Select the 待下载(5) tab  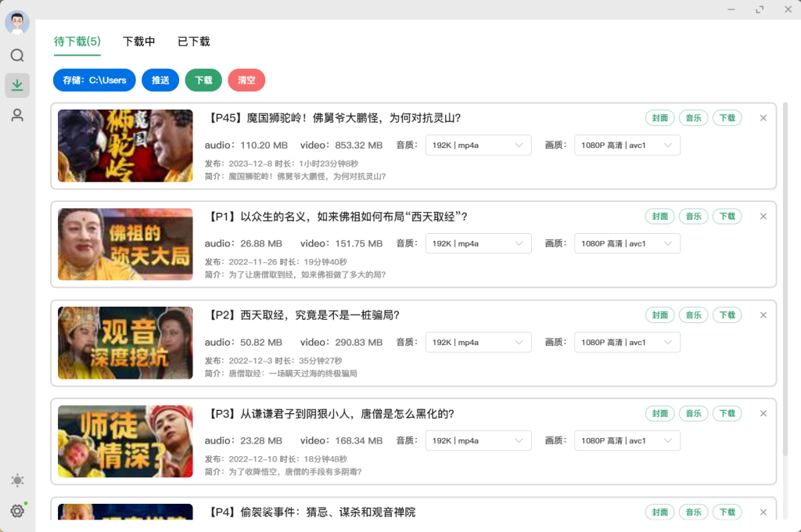pyautogui.click(x=77, y=41)
